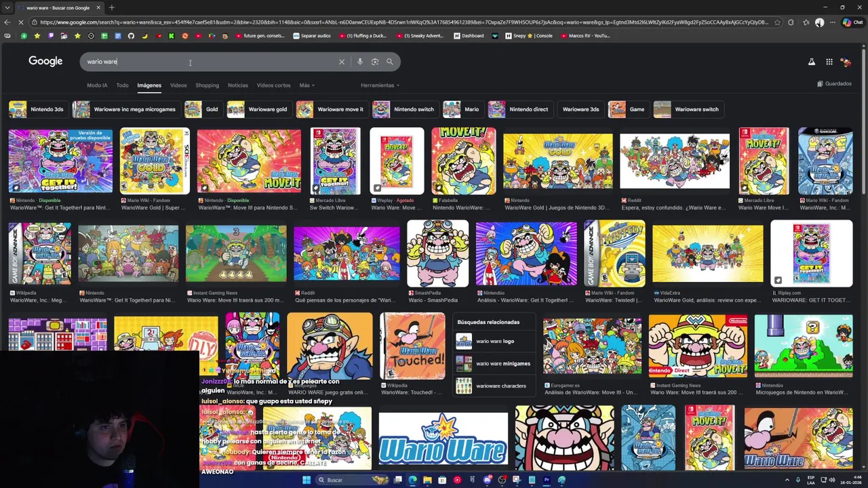
Task: Switch to Todo results tab
Action: coord(122,85)
